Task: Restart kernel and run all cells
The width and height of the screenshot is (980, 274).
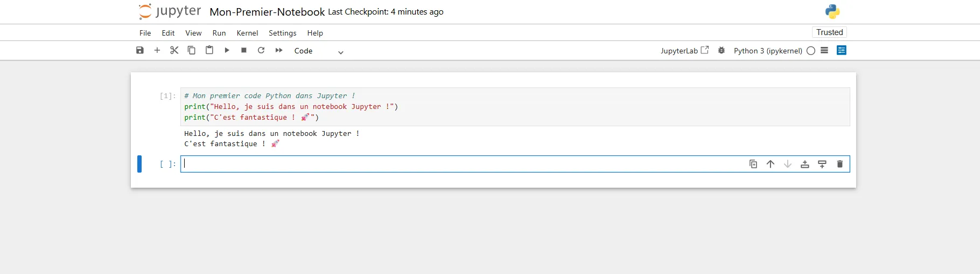Action: coord(279,50)
